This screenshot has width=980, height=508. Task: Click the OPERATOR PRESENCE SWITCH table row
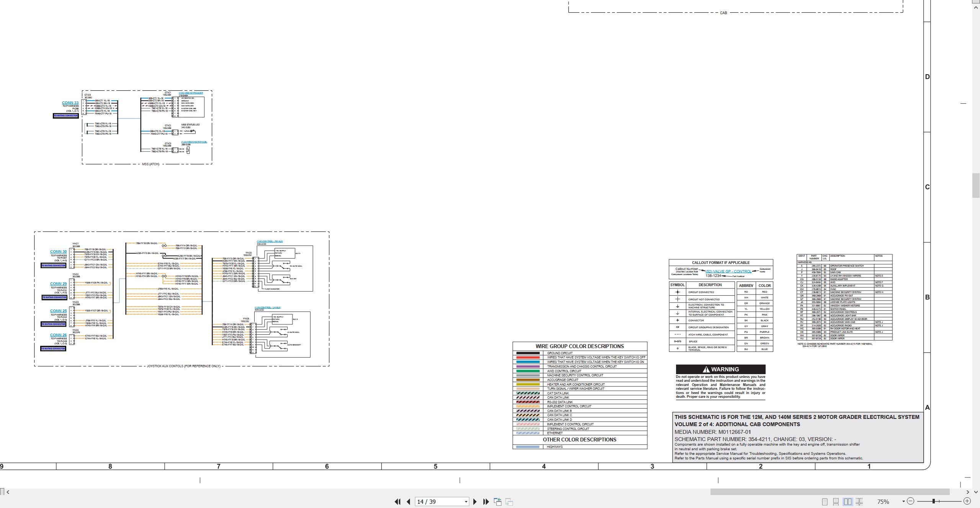coord(844,266)
